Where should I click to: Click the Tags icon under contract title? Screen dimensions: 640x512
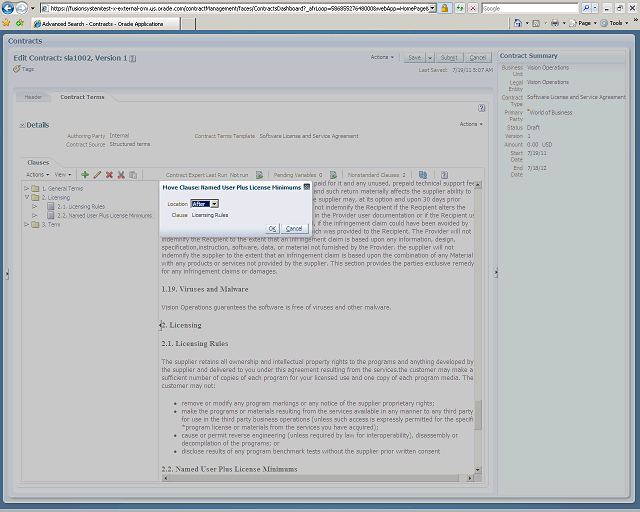(17, 69)
